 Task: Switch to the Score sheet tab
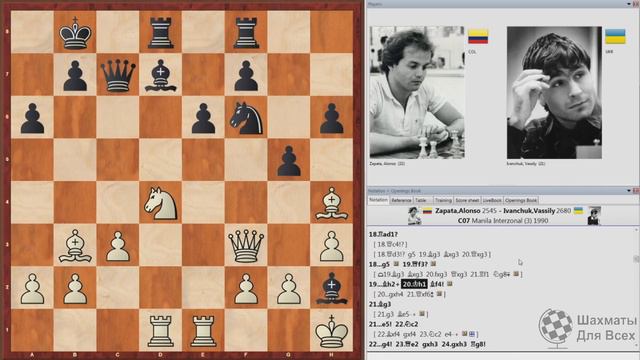(467, 200)
